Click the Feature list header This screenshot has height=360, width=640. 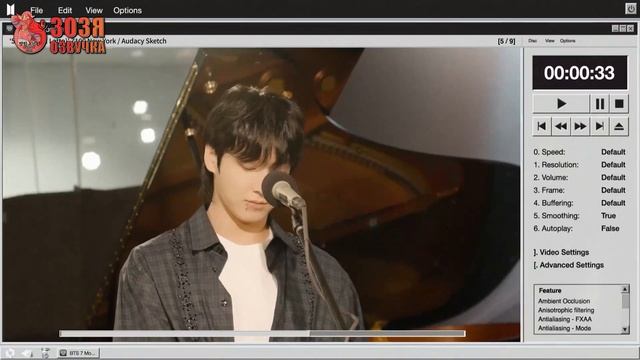pyautogui.click(x=550, y=290)
